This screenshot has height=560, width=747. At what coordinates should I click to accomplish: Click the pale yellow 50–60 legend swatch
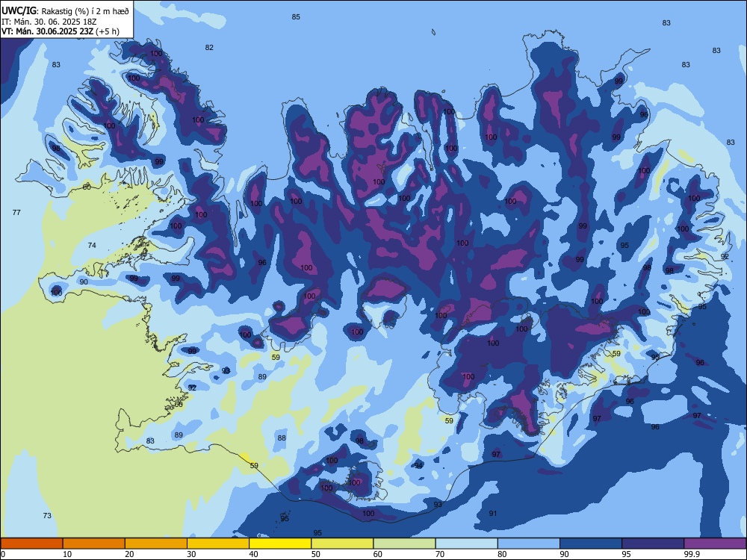(x=342, y=544)
